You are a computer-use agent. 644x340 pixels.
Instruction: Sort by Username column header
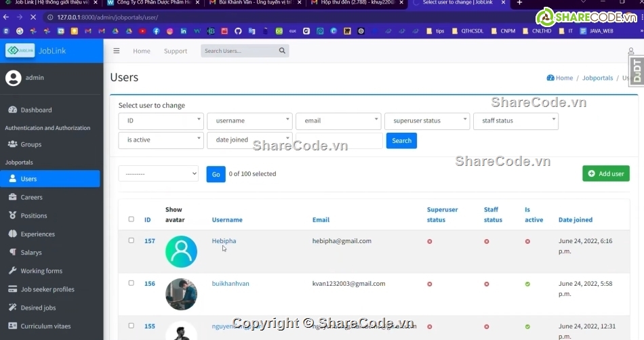point(227,219)
